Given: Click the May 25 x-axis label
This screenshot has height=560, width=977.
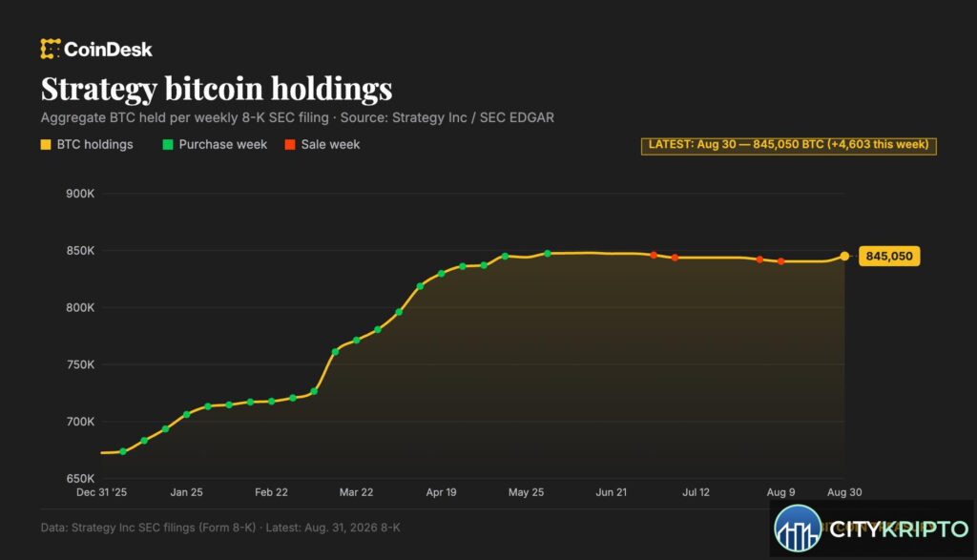Looking at the screenshot, I should pos(526,492).
